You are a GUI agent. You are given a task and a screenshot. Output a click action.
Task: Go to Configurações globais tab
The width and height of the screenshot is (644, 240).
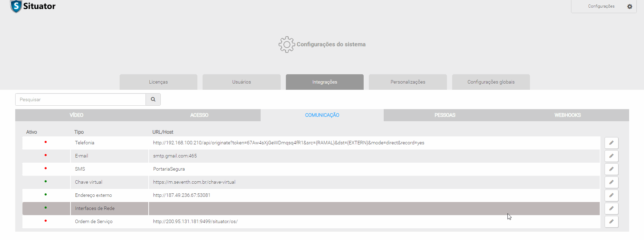point(491,82)
